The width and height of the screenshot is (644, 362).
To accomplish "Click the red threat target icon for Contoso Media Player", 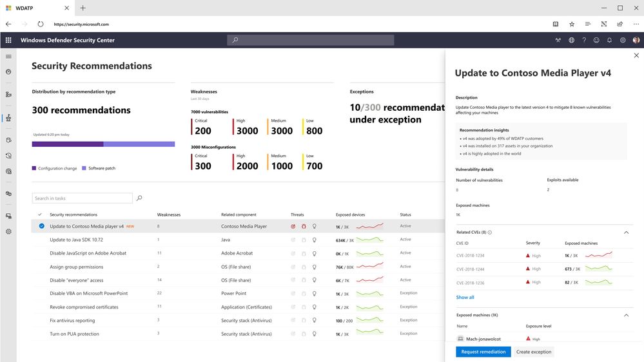I will [x=293, y=226].
